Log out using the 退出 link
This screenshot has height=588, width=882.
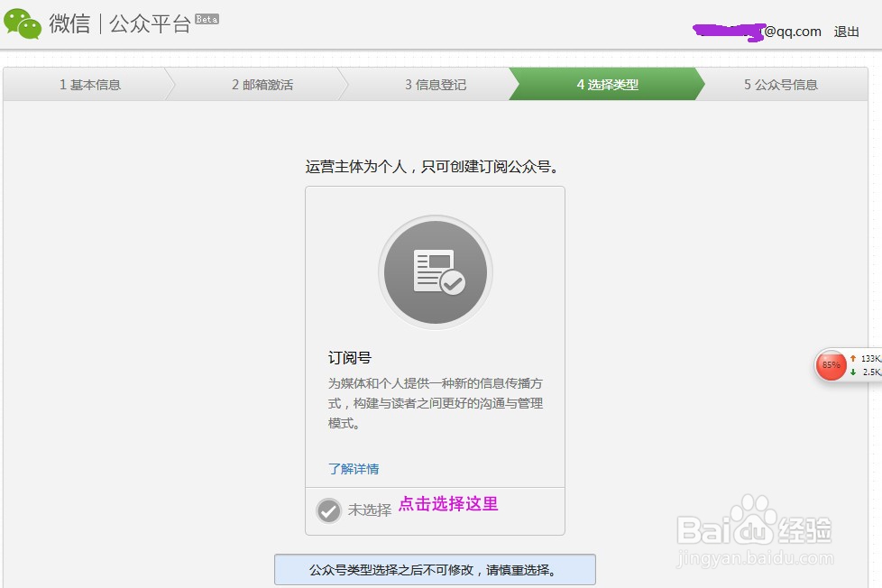coord(846,32)
